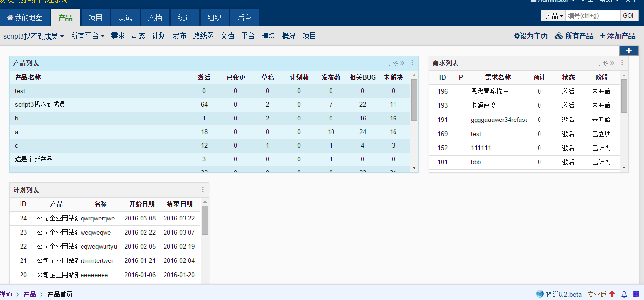The width and height of the screenshot is (644, 300).
Task: Open 发布 in the sub menu
Action: [179, 36]
